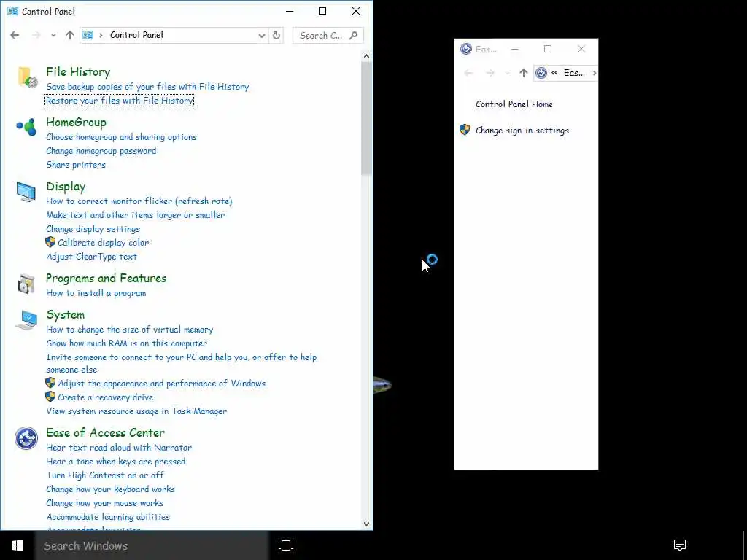Click shield icon beside Change sign-in settings
The image size is (747, 560).
tap(465, 130)
